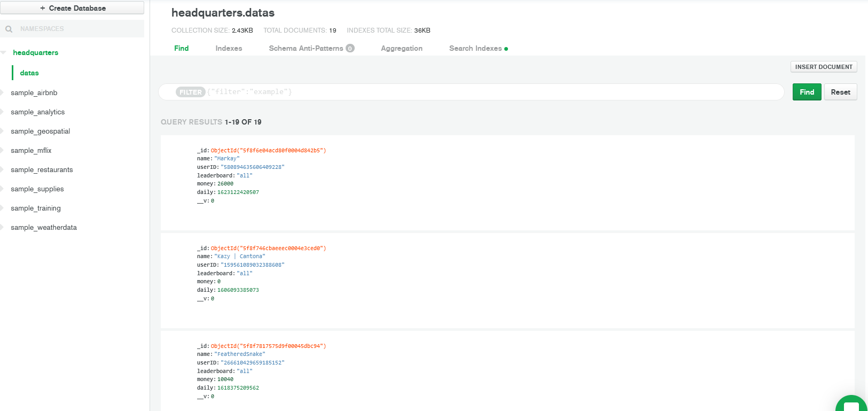Image resolution: width=868 pixels, height=411 pixels.
Task: Click ObjectId of the Kazy Cantona document
Action: coord(268,249)
